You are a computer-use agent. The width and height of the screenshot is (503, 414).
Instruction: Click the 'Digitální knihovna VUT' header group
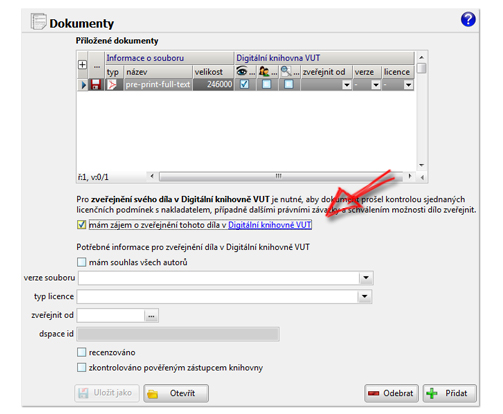pos(324,58)
